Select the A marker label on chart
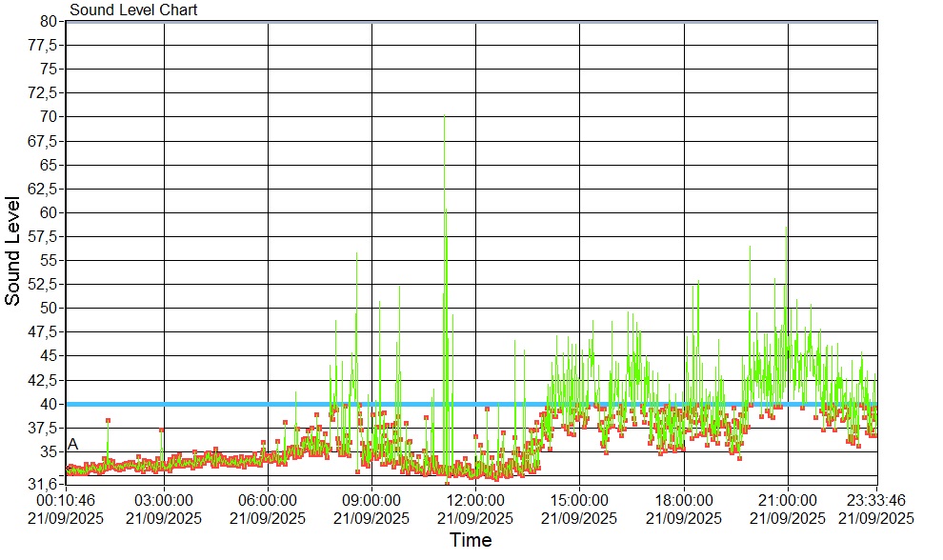 [x=73, y=446]
